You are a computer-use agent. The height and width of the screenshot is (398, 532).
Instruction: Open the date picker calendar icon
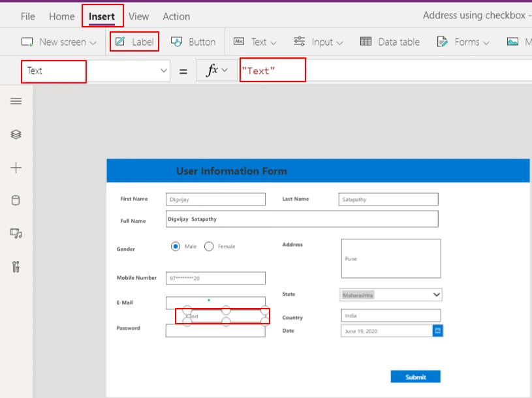point(438,331)
